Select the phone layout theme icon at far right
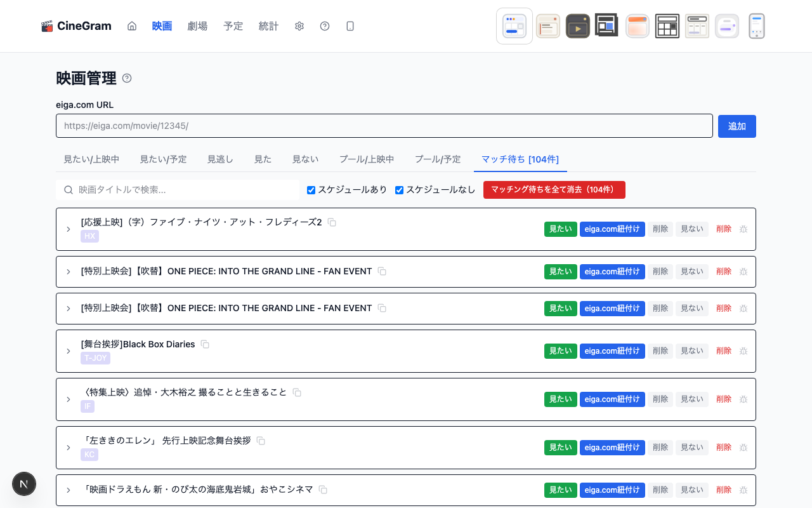This screenshot has height=508, width=812. coord(756,26)
